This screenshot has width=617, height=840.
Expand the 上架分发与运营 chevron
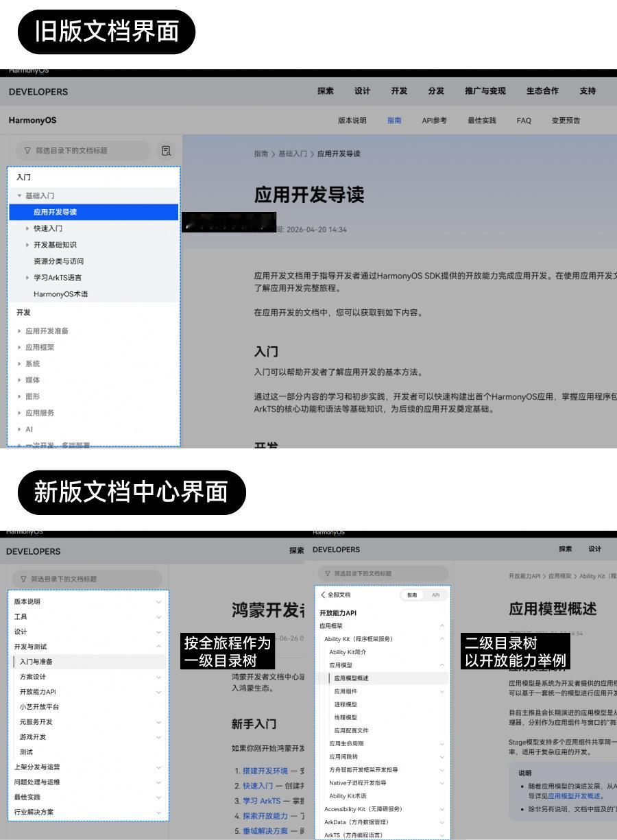159,767
